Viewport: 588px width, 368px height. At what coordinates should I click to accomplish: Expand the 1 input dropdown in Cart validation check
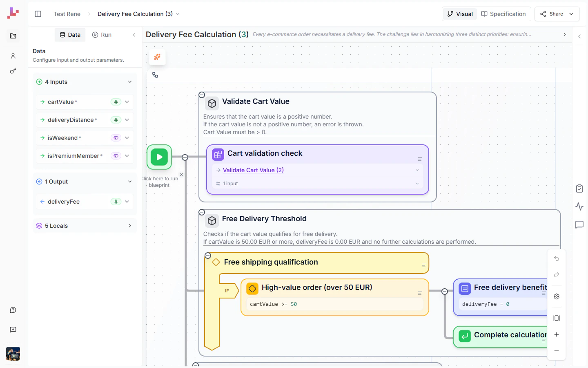click(x=417, y=183)
